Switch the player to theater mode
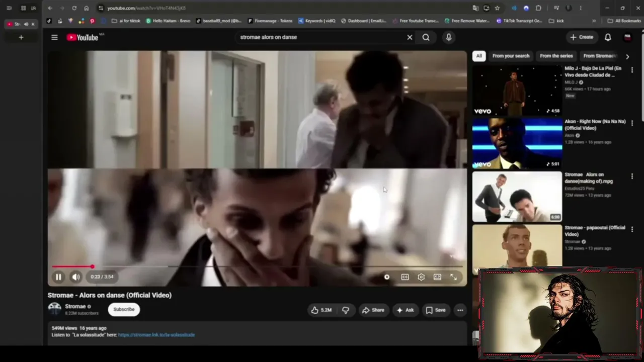 (437, 277)
